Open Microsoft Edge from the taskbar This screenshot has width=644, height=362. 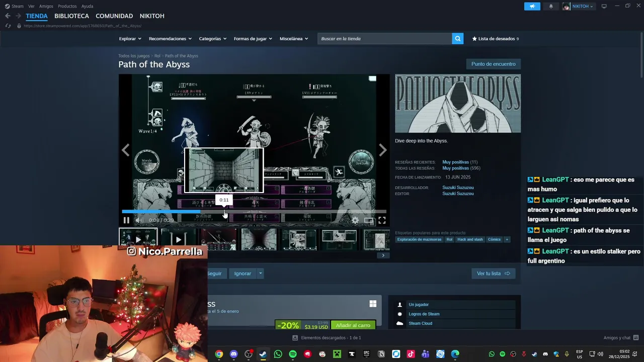pyautogui.click(x=455, y=354)
